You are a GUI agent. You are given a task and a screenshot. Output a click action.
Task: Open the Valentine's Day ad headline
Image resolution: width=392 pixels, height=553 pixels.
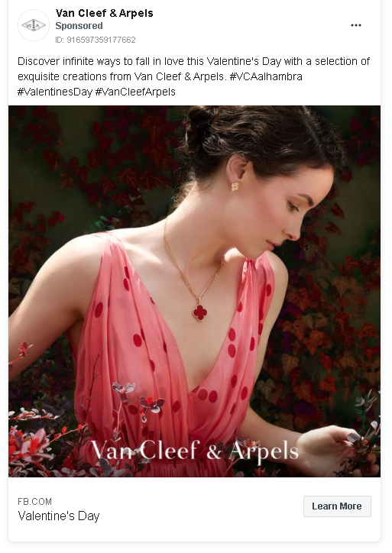(x=59, y=516)
